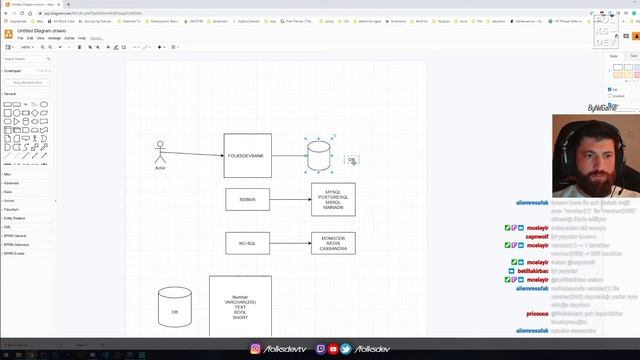Open the connection style dropdown
This screenshot has width=640, height=360.
[x=136, y=47]
